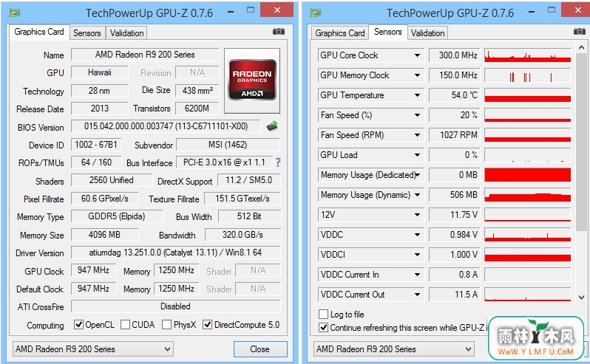Click the scroll down arrow in the sensors list
This screenshot has height=364, width=590.
point(581,297)
